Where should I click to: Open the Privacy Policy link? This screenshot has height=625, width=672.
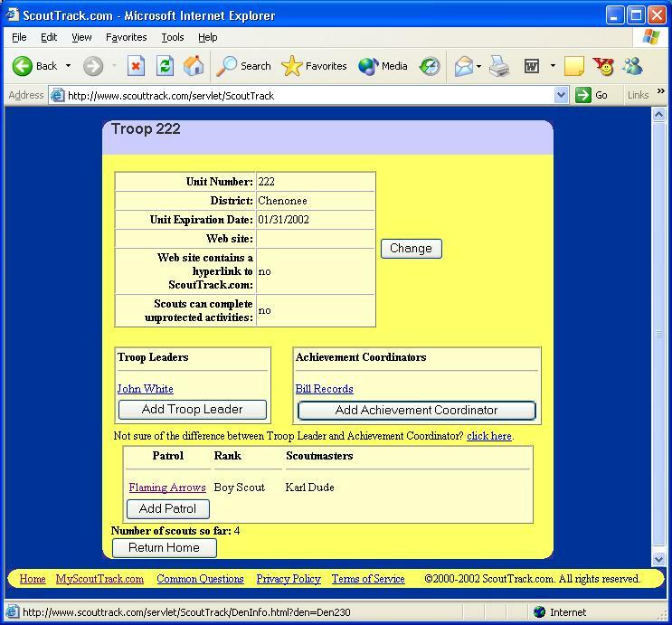tap(289, 579)
